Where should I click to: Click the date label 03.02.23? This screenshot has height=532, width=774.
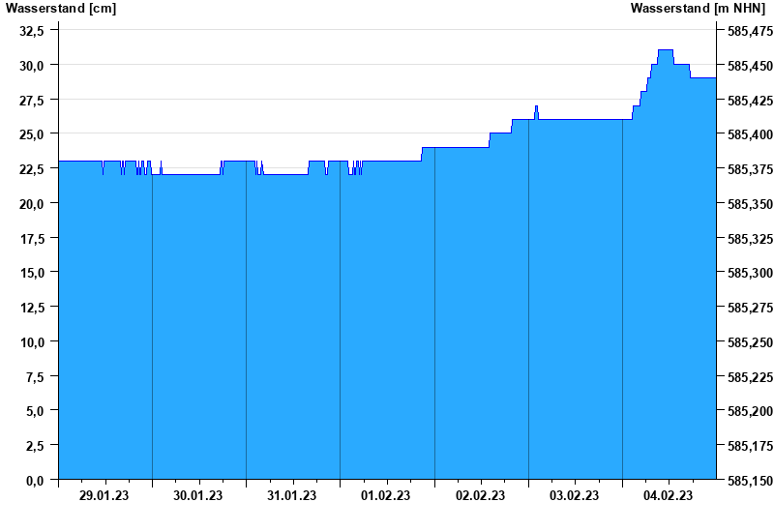574,495
